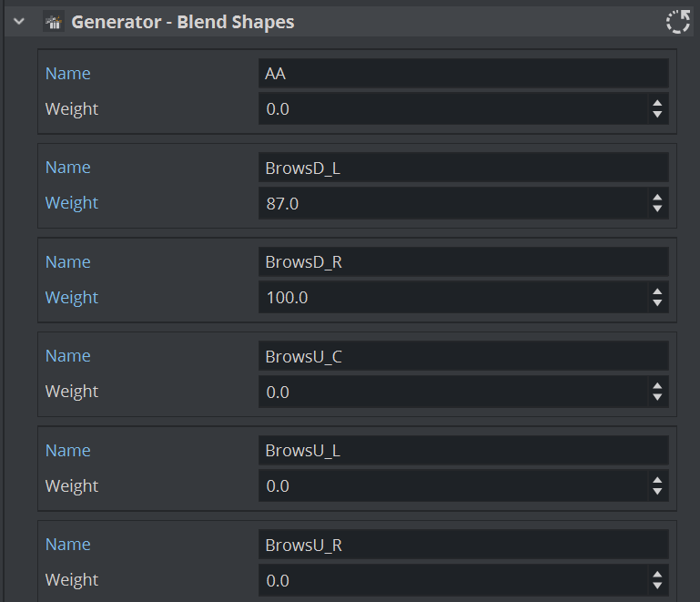This screenshot has width=700, height=602.
Task: Click the Blend Shapes generator icon
Action: [x=54, y=23]
